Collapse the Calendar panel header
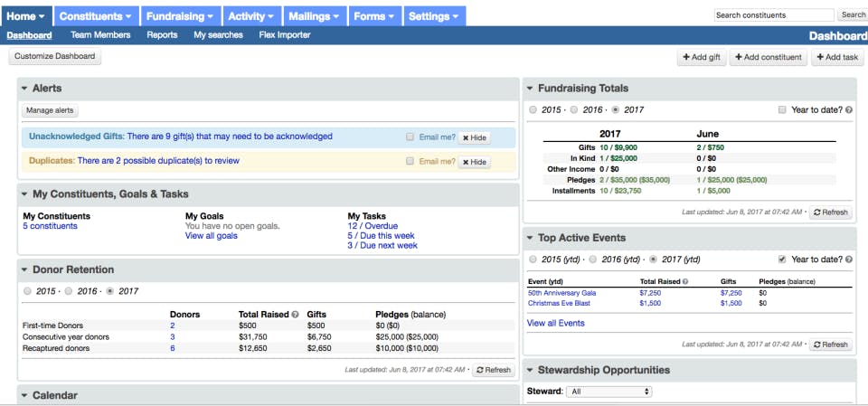868x406 pixels. tap(24, 395)
